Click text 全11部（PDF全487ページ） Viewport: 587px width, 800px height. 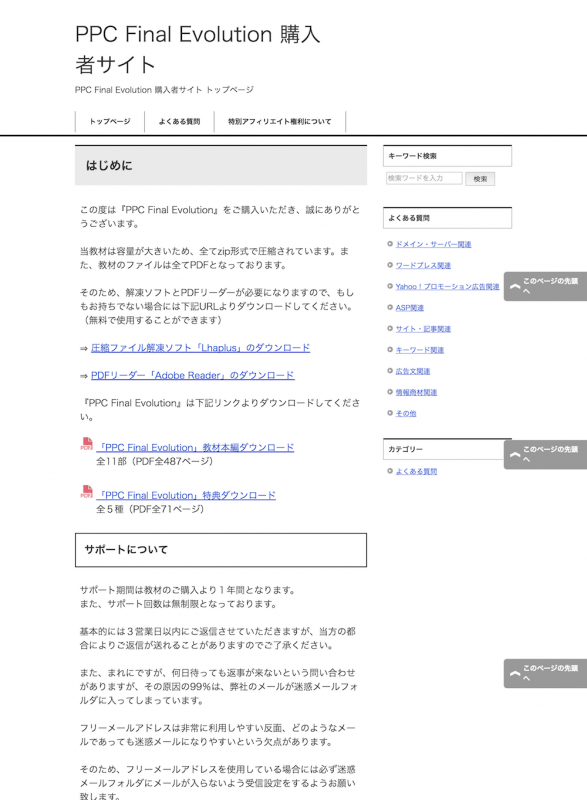(x=155, y=461)
